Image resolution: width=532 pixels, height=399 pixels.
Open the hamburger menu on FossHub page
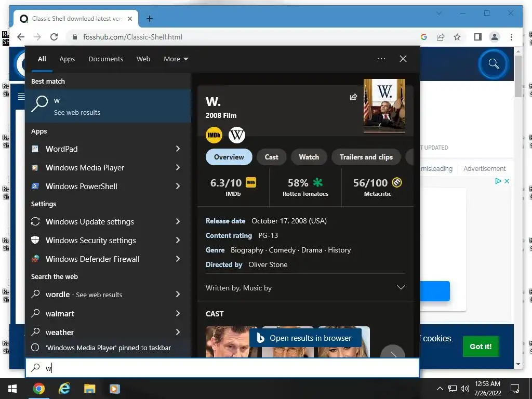(21, 96)
